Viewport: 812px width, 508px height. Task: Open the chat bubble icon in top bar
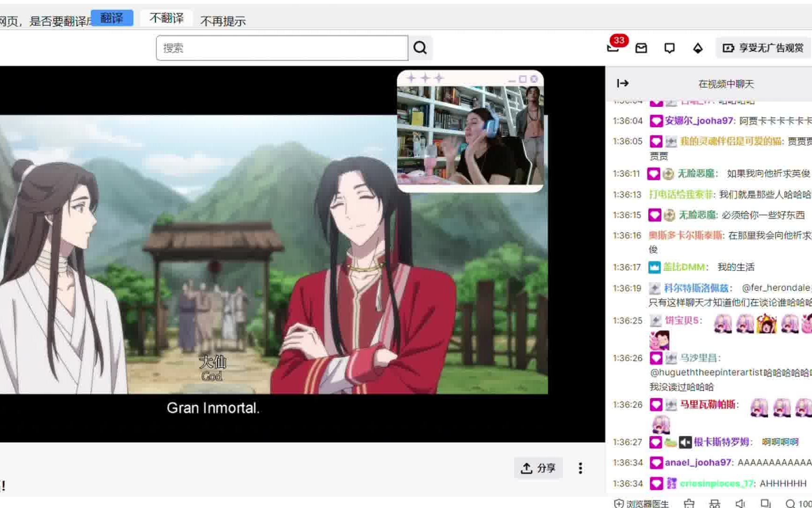(x=669, y=48)
